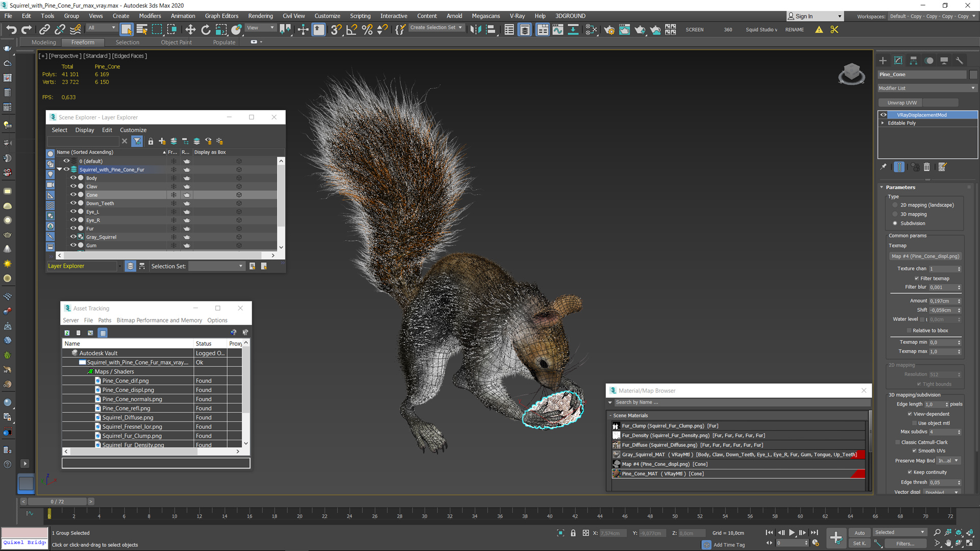Viewport: 980px width, 551px height.
Task: Click the Filters... button
Action: point(905,544)
